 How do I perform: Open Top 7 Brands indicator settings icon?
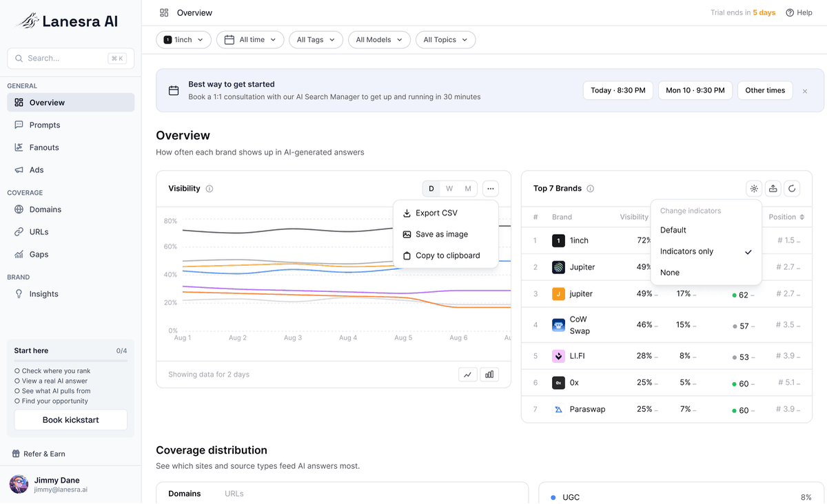pos(754,189)
